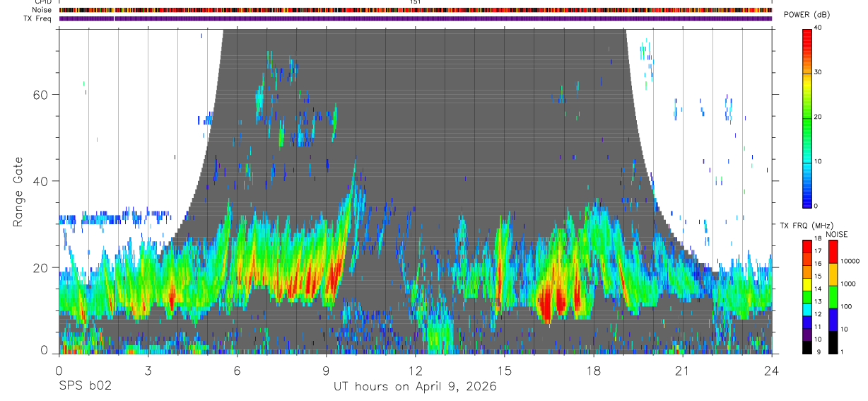Click noise scale value 10000

click(850, 261)
